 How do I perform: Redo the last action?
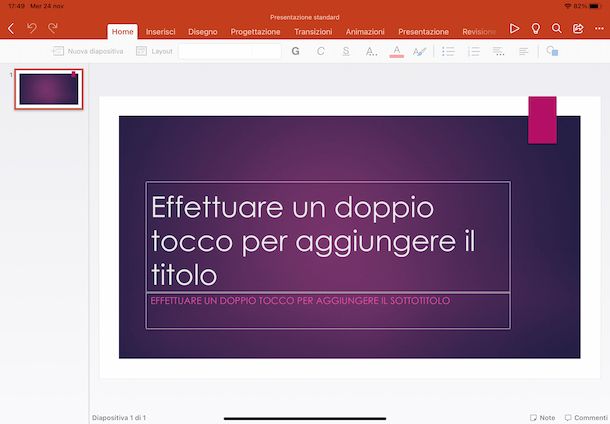click(x=53, y=28)
